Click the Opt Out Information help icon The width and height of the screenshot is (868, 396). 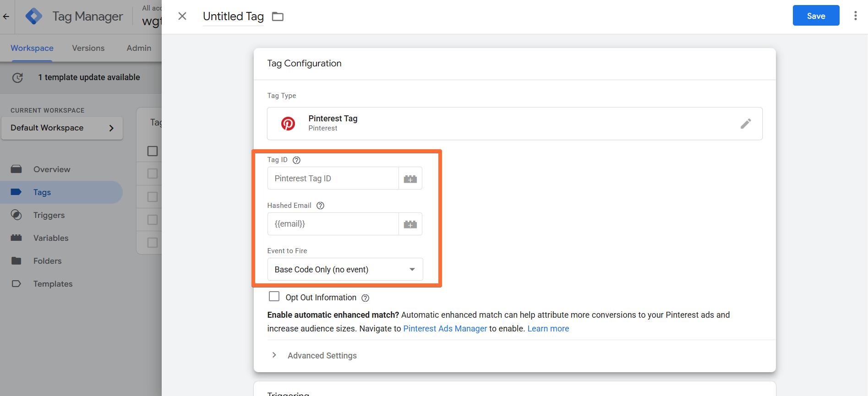pos(365,298)
